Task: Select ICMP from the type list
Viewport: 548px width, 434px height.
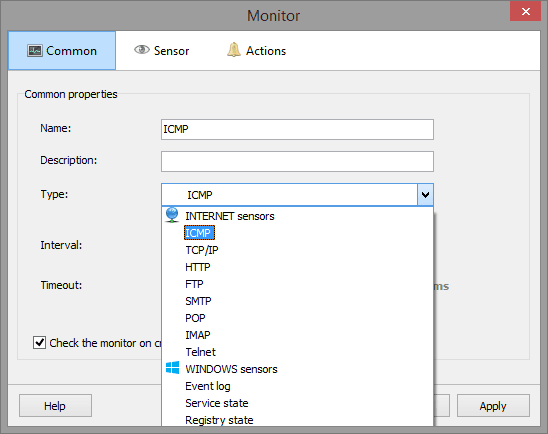Action: click(199, 233)
